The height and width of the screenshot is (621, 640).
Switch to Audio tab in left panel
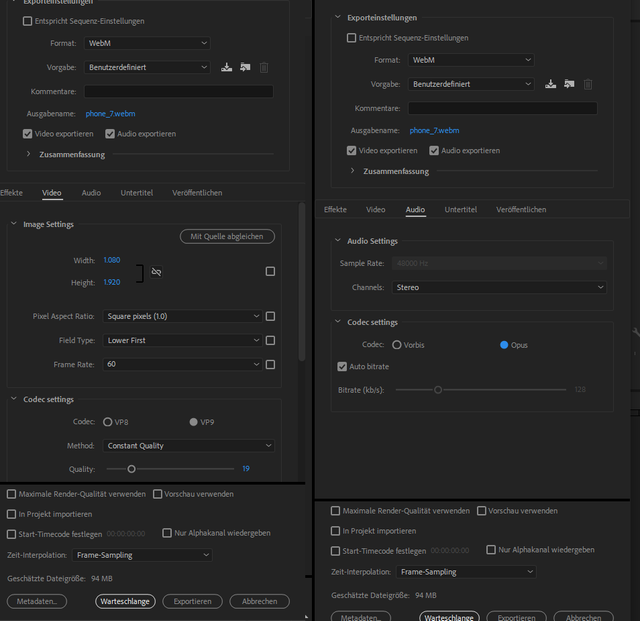tap(91, 193)
